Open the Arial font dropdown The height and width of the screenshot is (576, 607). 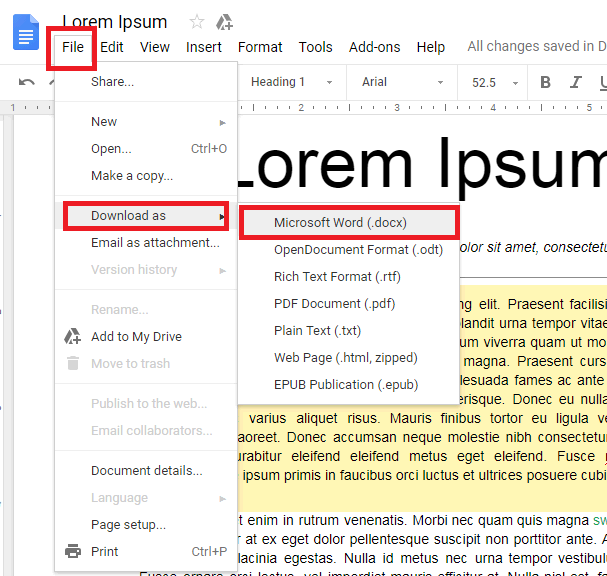click(x=402, y=82)
